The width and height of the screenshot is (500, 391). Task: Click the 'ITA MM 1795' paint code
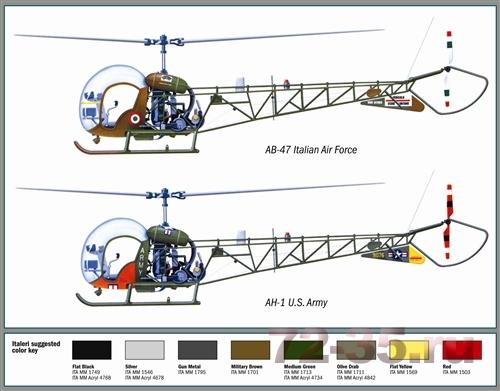point(192,372)
